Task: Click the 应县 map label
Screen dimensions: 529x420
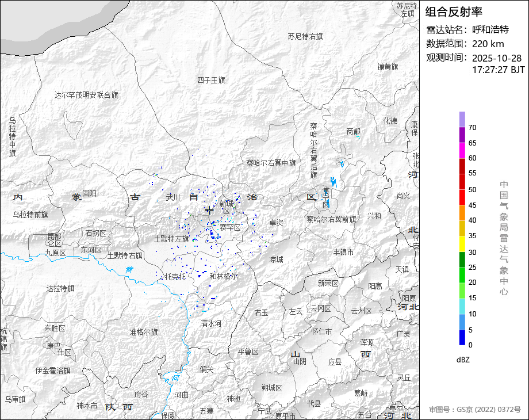Action: coord(335,362)
